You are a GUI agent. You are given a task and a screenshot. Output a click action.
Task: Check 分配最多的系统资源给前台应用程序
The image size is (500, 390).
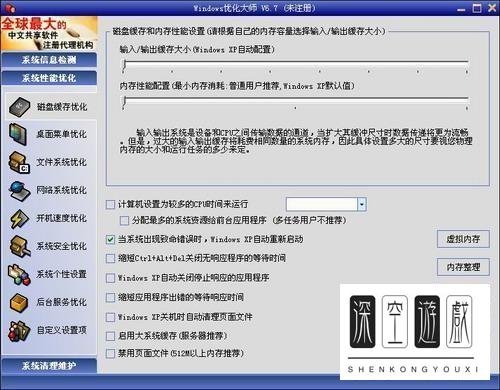(124, 220)
